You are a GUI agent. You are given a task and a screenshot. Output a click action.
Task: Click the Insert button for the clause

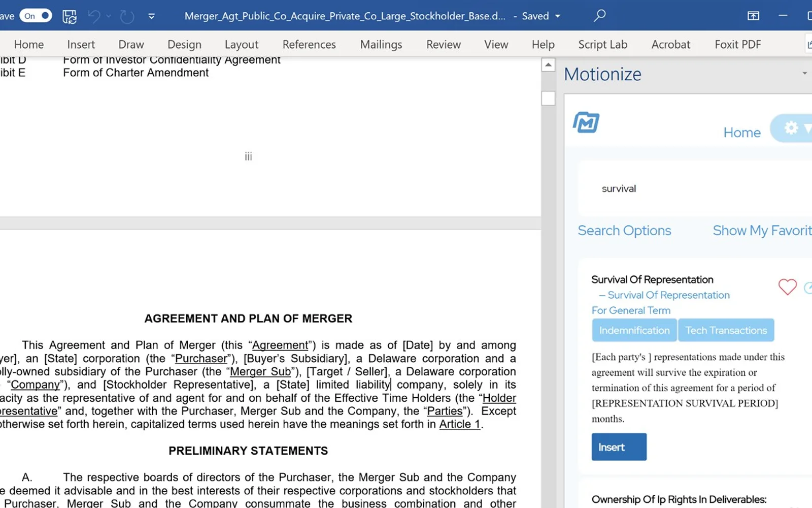coord(619,447)
